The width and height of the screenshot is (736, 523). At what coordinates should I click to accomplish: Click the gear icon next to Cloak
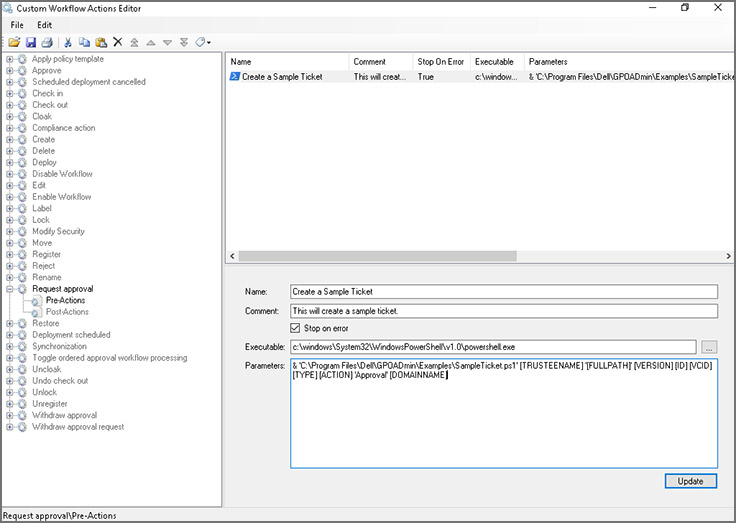(22, 116)
